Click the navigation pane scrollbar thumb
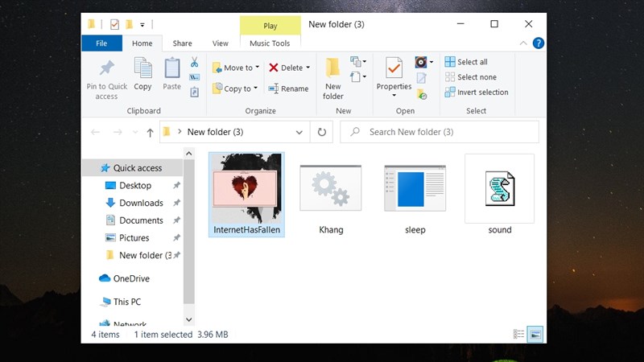Image resolution: width=644 pixels, height=362 pixels. click(189, 232)
